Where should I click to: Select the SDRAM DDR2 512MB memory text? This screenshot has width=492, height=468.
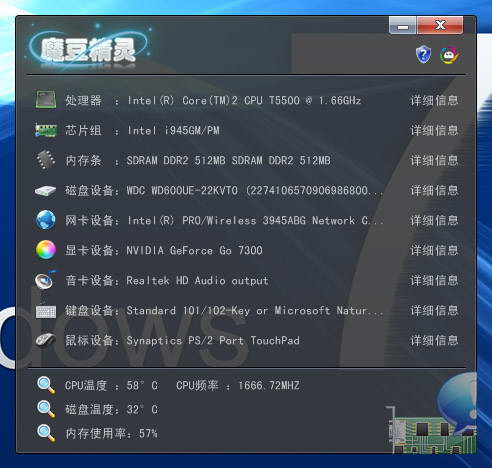[x=229, y=161]
